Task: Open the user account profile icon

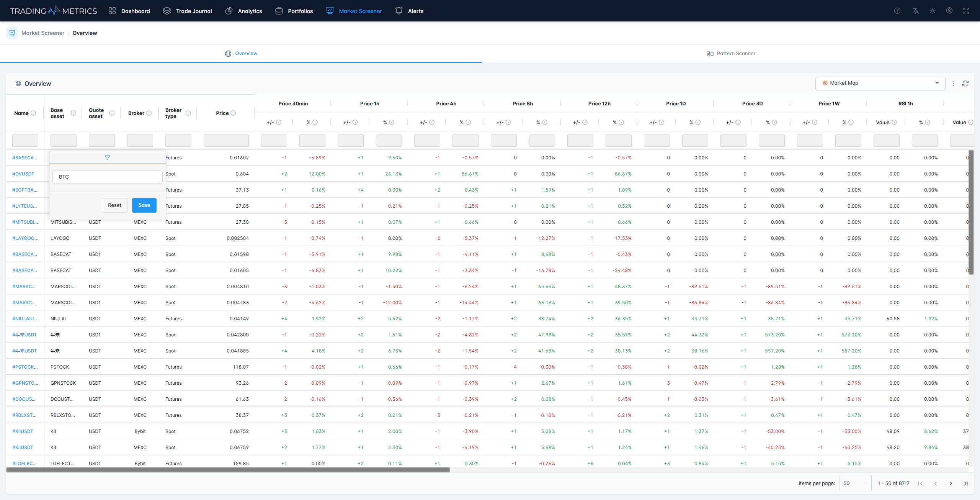Action: [949, 11]
